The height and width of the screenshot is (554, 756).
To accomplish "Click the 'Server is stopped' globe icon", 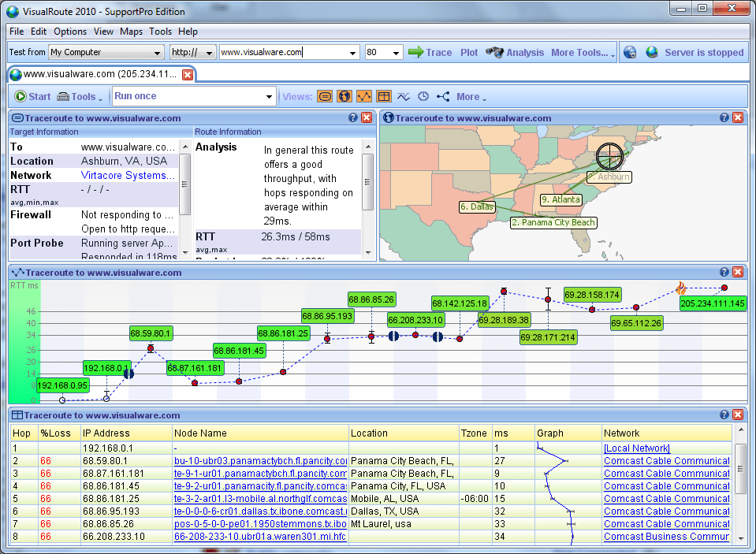I will (x=652, y=52).
